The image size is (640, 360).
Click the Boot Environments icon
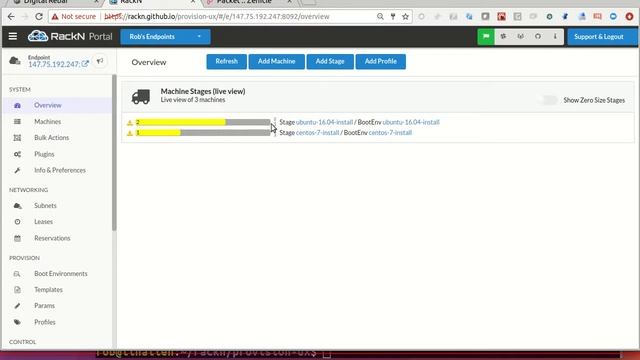(17, 273)
